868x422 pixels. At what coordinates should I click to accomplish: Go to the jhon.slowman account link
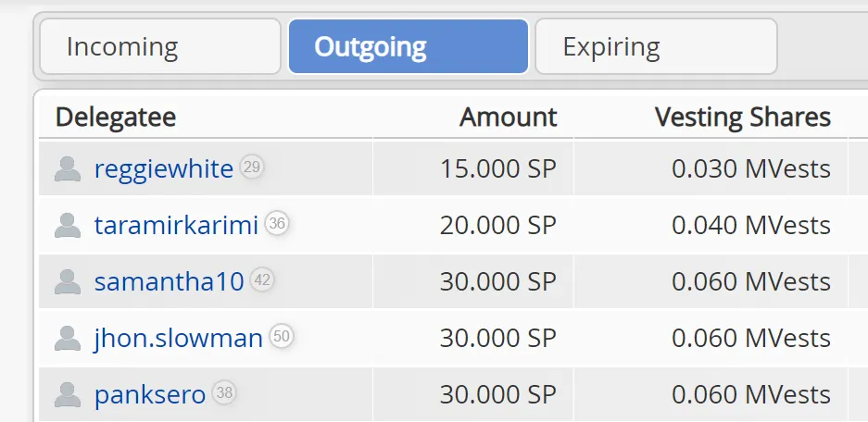pyautogui.click(x=179, y=339)
